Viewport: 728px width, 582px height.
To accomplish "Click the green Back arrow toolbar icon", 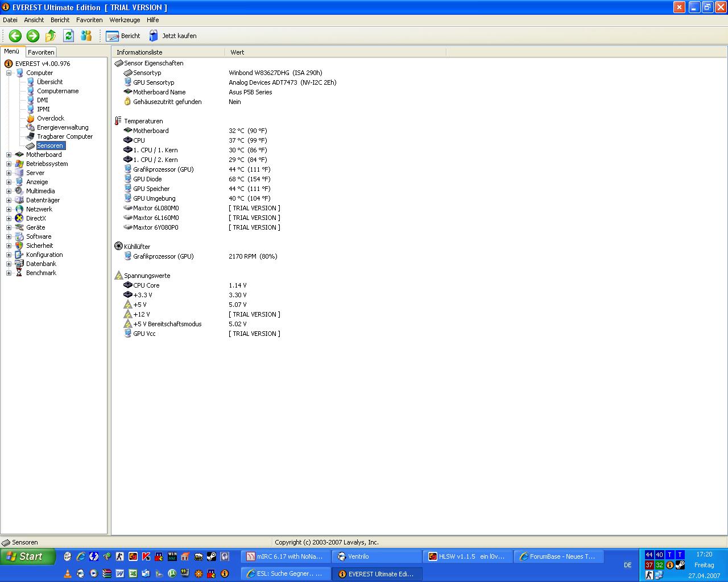I will click(x=15, y=36).
